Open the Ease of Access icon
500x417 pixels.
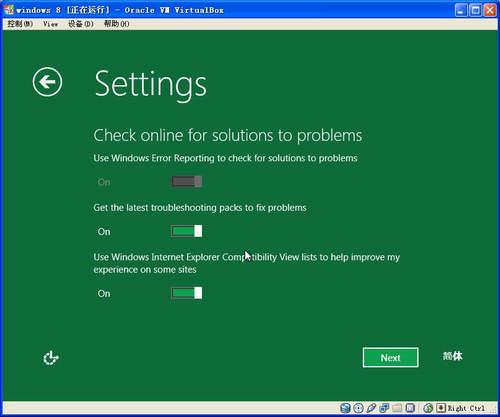[51, 358]
